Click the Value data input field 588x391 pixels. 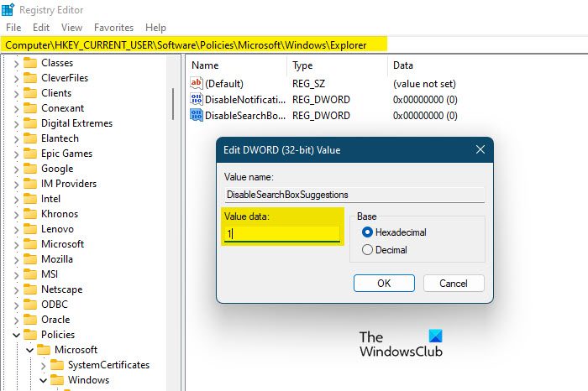coord(282,234)
